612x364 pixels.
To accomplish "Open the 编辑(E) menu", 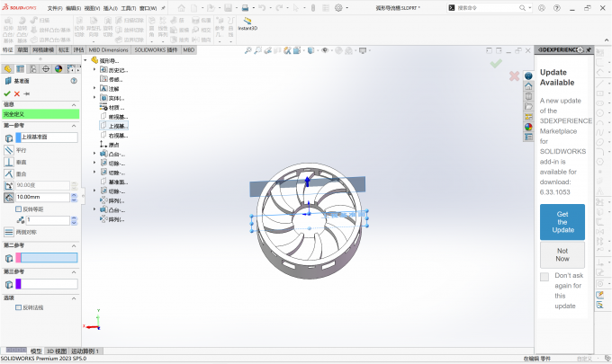I will 74,8.
